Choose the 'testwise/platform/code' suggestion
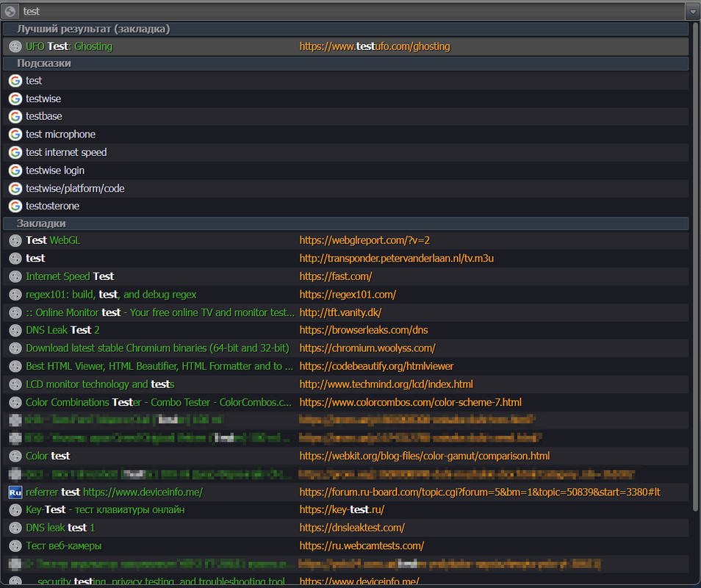 [346, 189]
